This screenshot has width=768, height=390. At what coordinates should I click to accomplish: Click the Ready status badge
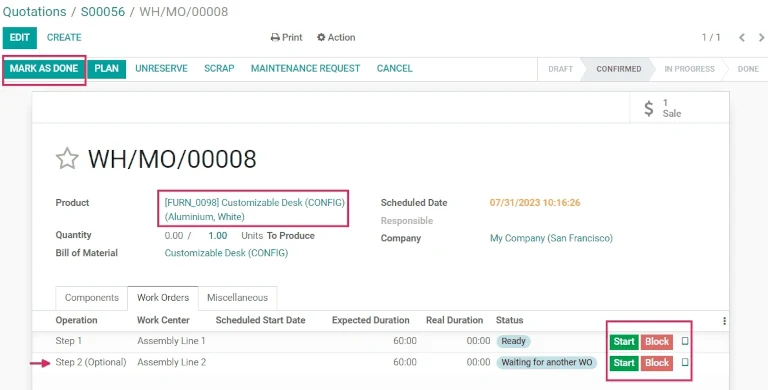click(513, 341)
